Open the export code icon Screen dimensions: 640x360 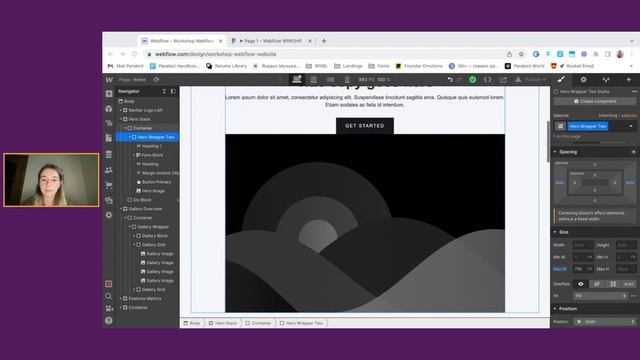tap(488, 80)
